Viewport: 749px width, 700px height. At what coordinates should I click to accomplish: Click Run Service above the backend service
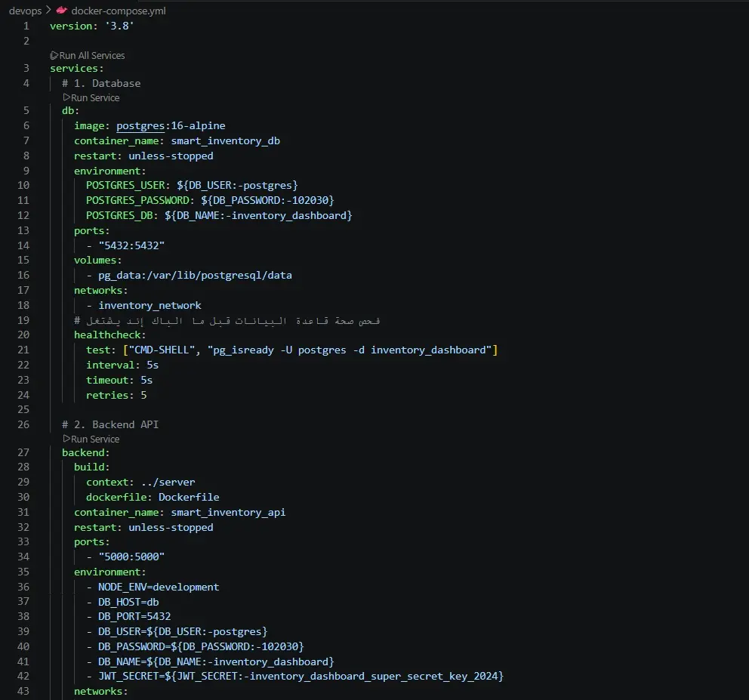(95, 439)
